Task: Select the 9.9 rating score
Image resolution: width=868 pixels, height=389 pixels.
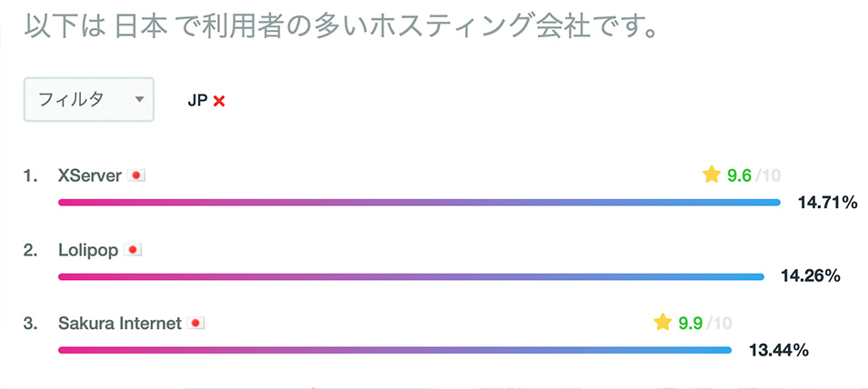Action: click(691, 323)
